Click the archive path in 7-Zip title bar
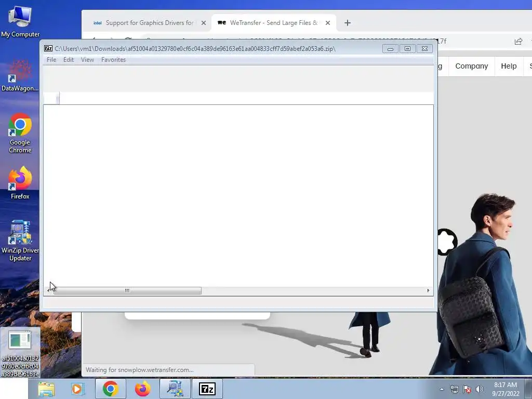The width and height of the screenshot is (532, 399). click(x=195, y=49)
